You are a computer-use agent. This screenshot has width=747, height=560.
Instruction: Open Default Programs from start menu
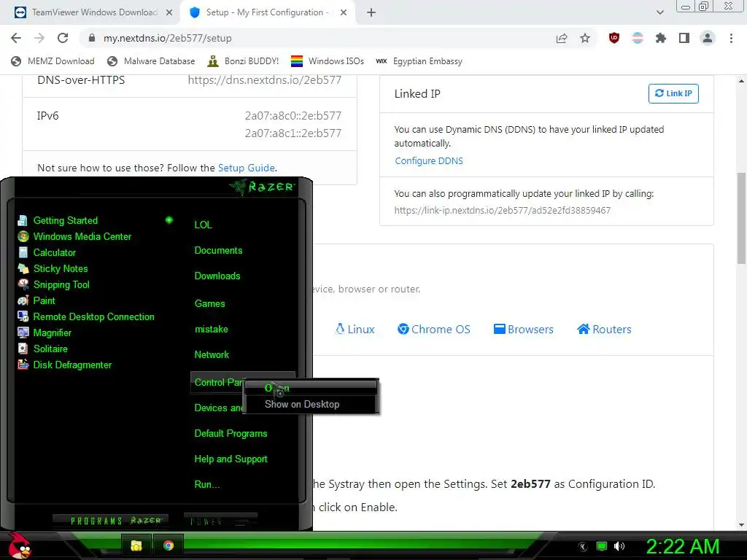(231, 434)
